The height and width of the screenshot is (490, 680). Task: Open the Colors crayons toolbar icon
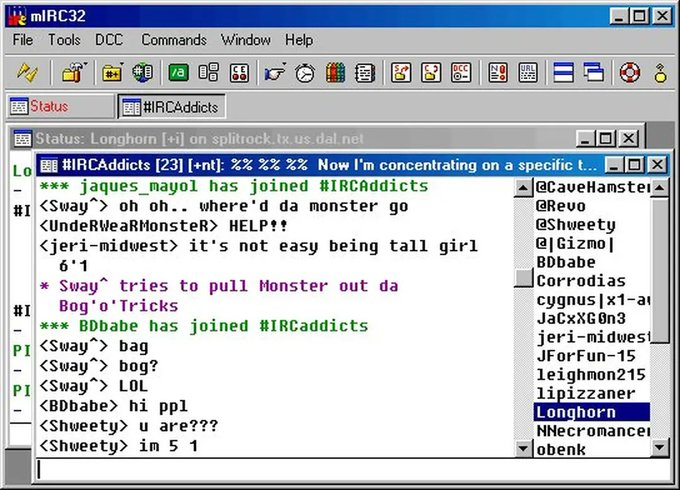pyautogui.click(x=335, y=72)
